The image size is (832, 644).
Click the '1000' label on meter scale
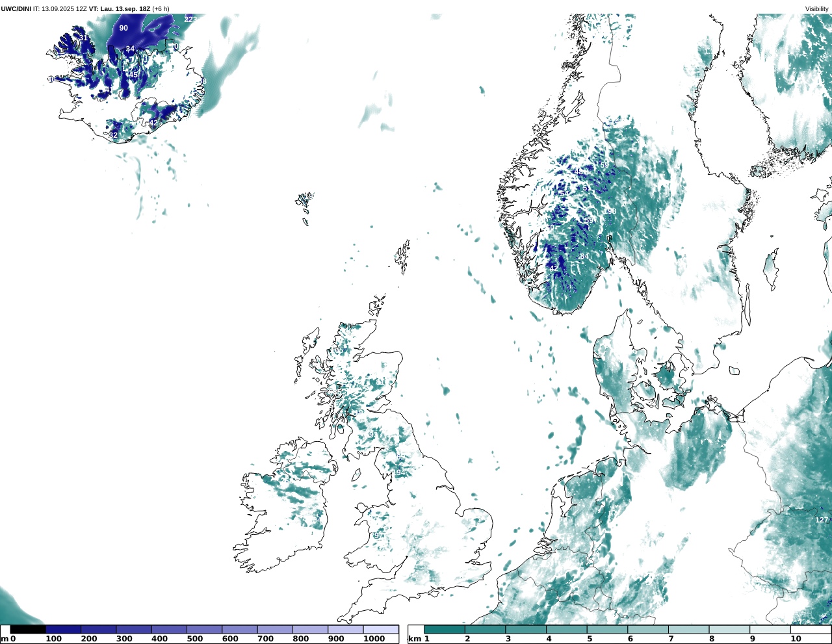tap(374, 639)
